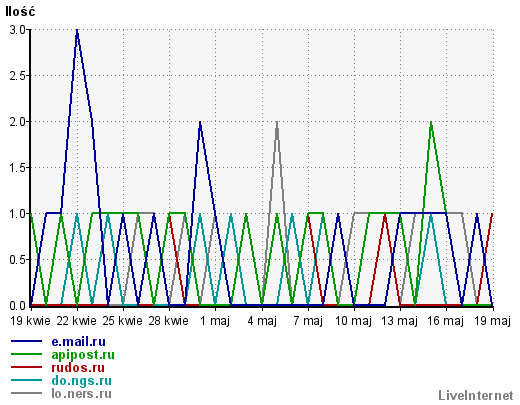Click the blue peak at 3.0
The image size is (520, 405).
77,31
